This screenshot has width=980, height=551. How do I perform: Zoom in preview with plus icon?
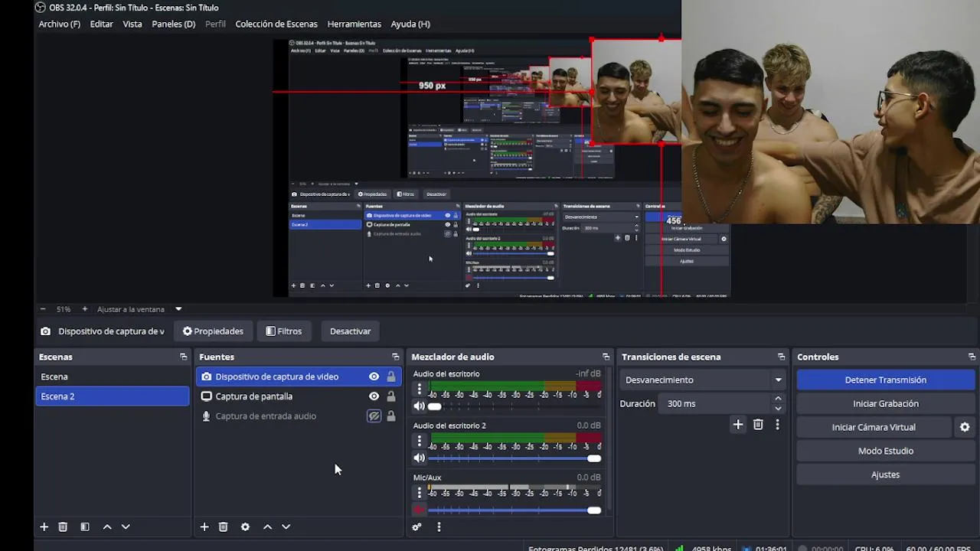tap(84, 309)
